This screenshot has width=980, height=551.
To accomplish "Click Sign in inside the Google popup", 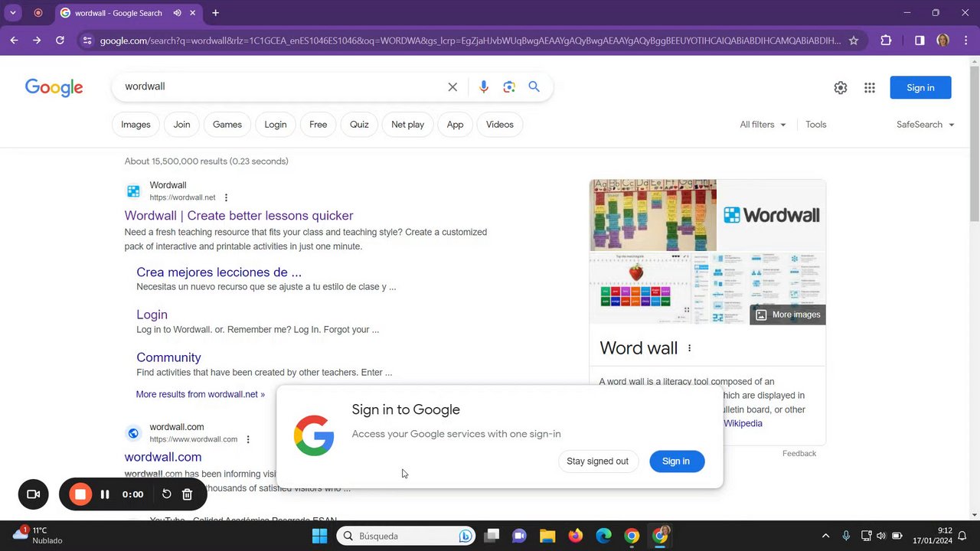I will [x=676, y=461].
